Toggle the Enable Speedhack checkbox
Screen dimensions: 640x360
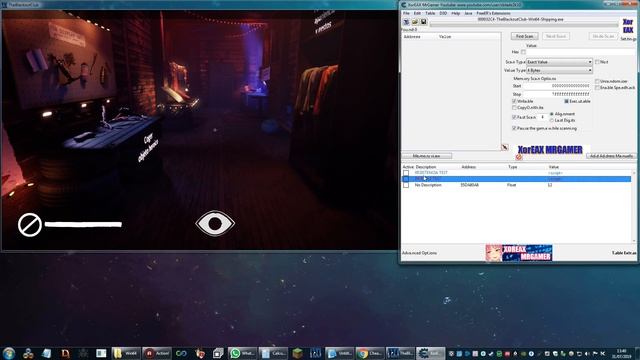(x=597, y=87)
